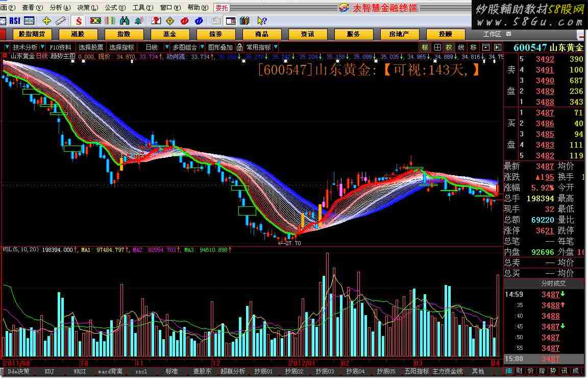Select the macd背离 indicator tab

point(110,371)
